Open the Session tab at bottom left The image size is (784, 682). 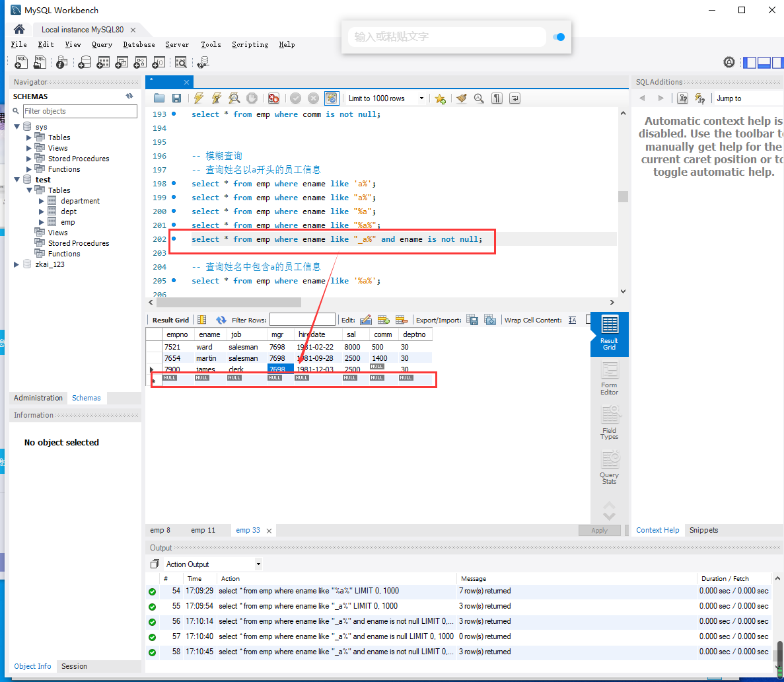[74, 667]
